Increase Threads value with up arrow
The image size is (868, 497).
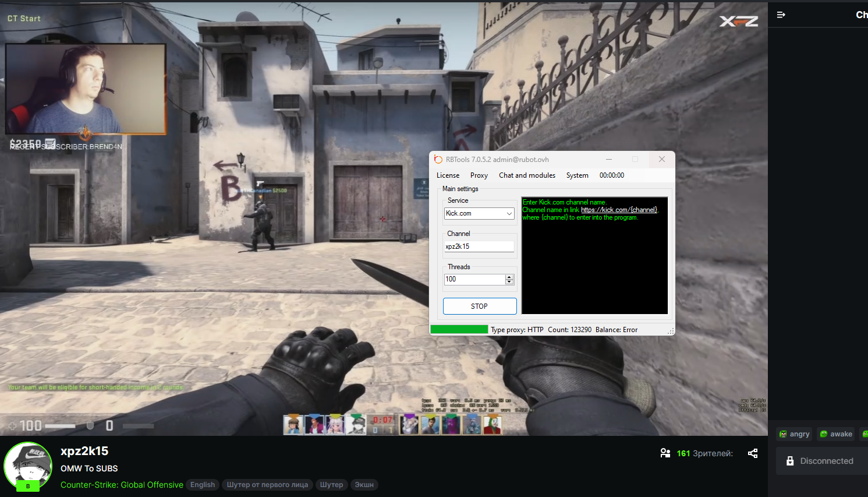pos(509,277)
